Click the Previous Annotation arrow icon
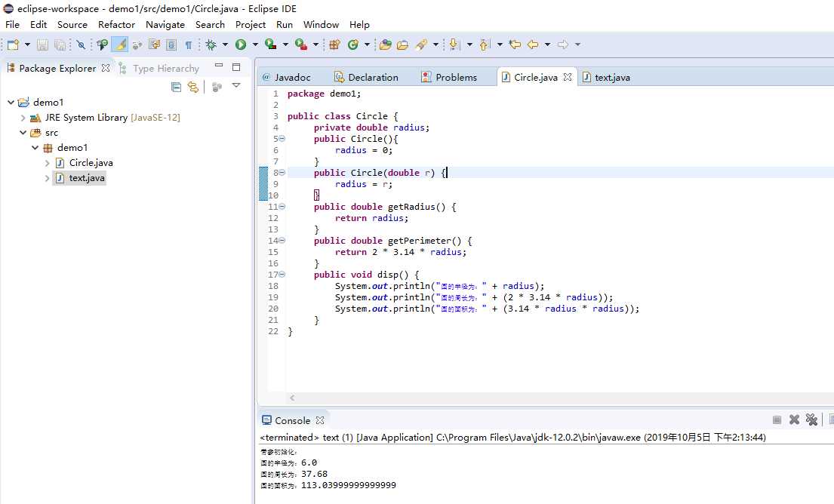This screenshot has height=504, width=834. tap(484, 45)
